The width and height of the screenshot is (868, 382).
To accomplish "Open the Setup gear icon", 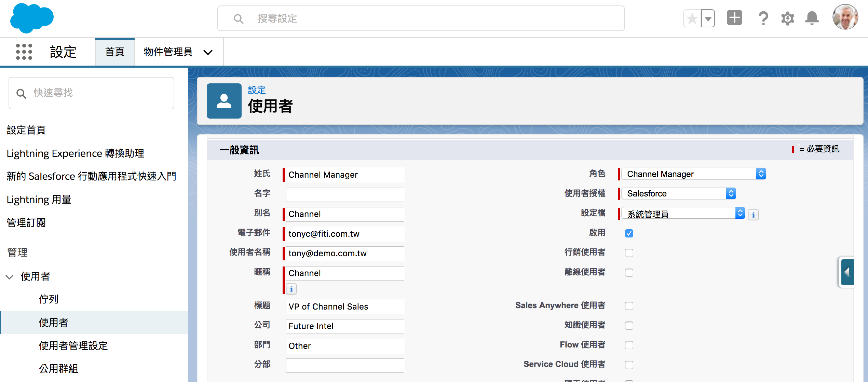I will point(787,18).
